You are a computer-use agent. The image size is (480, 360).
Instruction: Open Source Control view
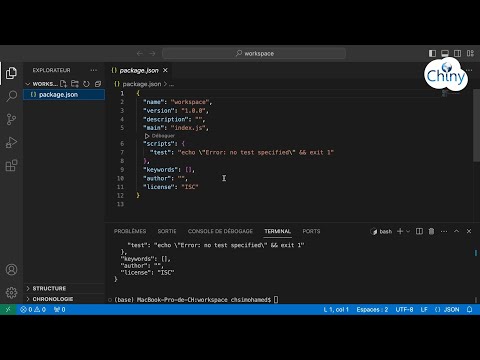11,119
